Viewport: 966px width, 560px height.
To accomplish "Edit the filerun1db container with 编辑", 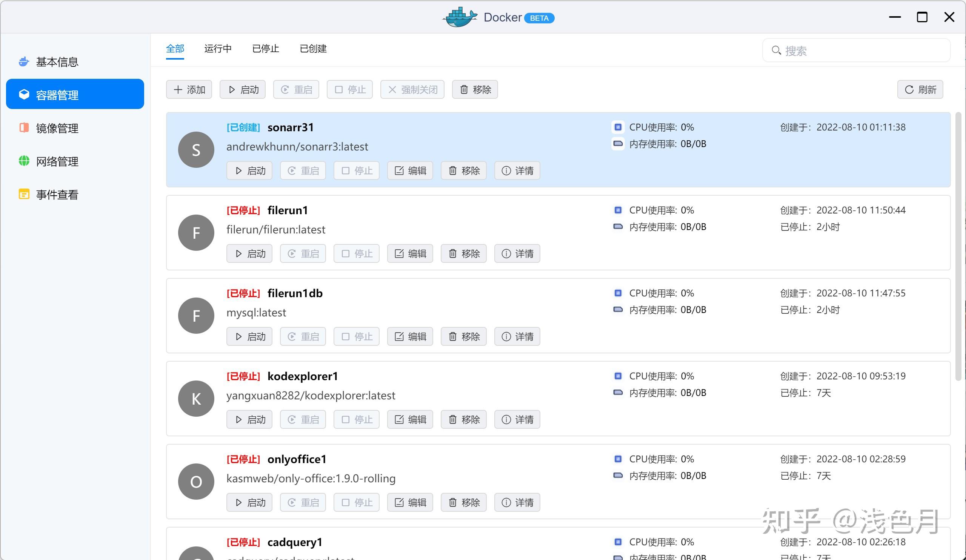I will [410, 336].
